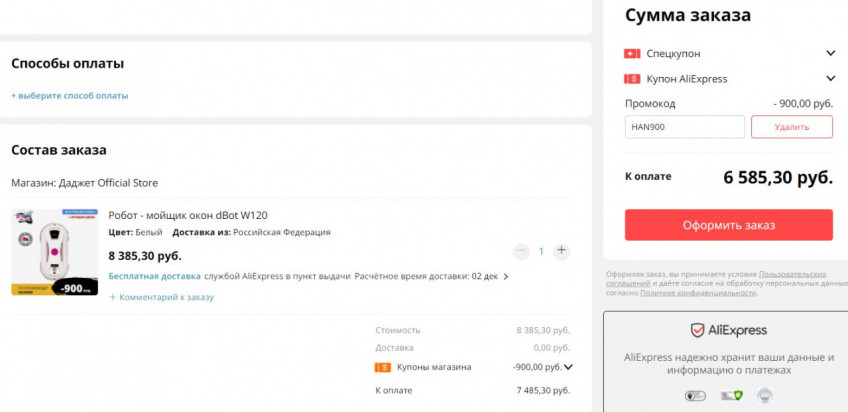Expand the Купоны магазина discount chevron
Image resolution: width=848 pixels, height=412 pixels.
pos(568,367)
